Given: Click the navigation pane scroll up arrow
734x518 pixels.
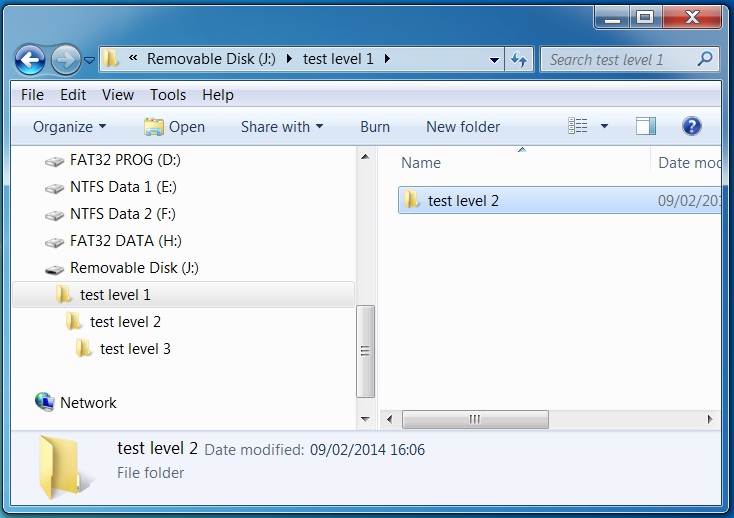Looking at the screenshot, I should pos(366,157).
